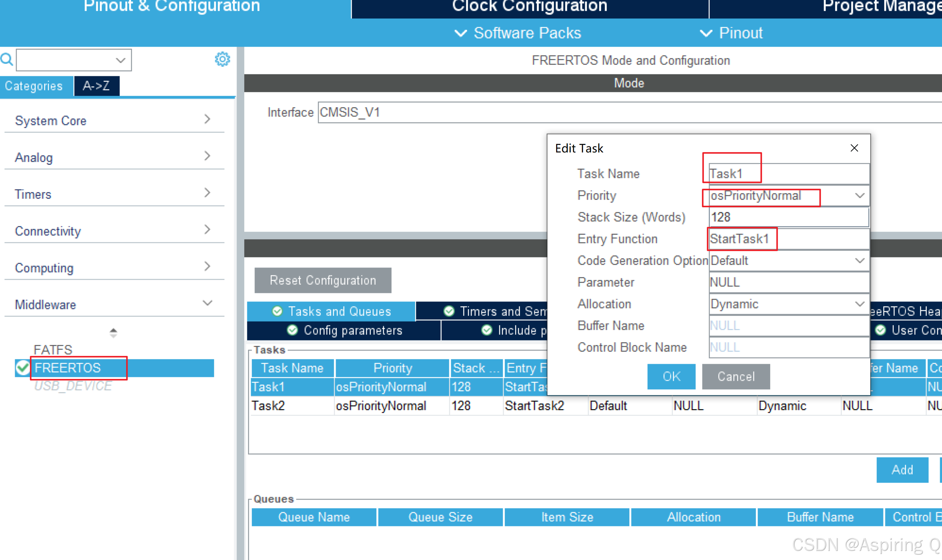This screenshot has height=560, width=942.
Task: Open the User Constants tab
Action: [x=907, y=331]
